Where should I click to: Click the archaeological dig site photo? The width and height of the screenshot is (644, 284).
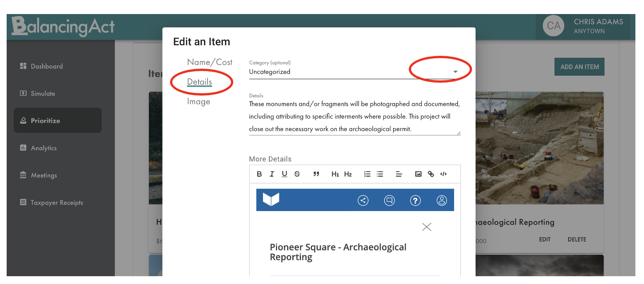tap(540, 148)
